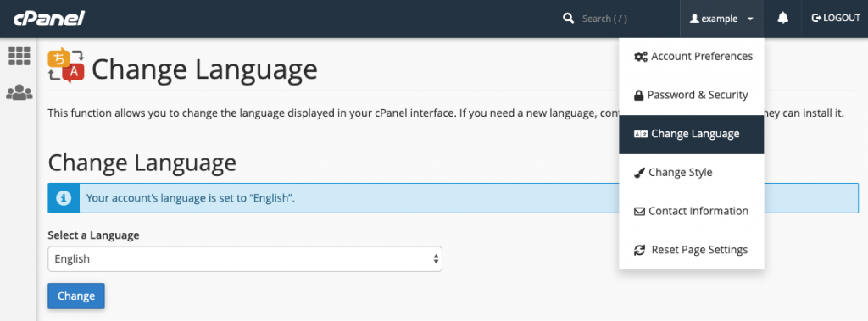The width and height of the screenshot is (868, 321).
Task: Click the search magnifier icon
Action: [568, 19]
